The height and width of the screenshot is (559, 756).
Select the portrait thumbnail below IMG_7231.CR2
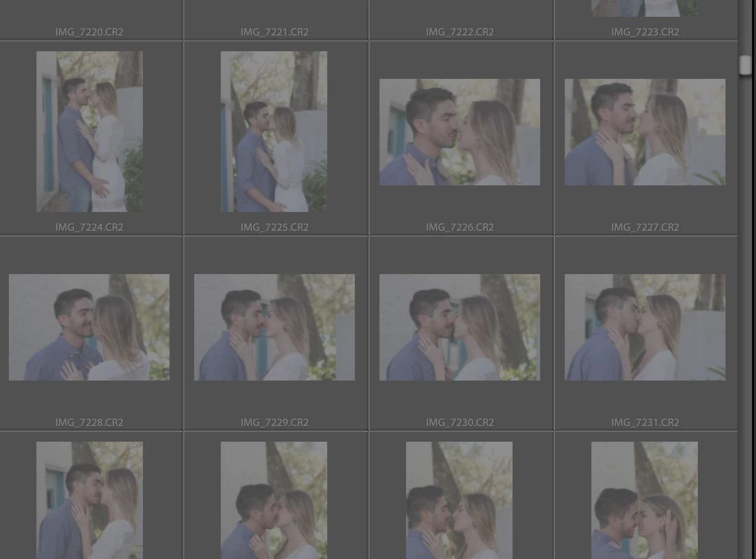(645, 500)
